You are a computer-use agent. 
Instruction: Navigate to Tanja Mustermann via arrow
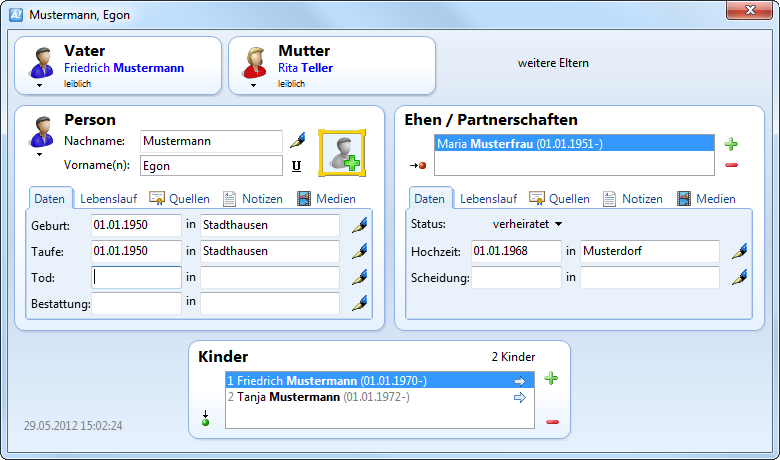pyautogui.click(x=519, y=398)
